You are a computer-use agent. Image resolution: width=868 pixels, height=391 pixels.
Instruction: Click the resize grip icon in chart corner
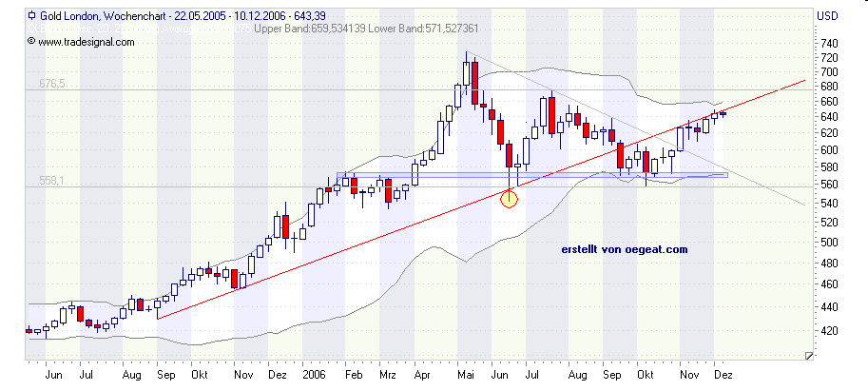tap(809, 356)
